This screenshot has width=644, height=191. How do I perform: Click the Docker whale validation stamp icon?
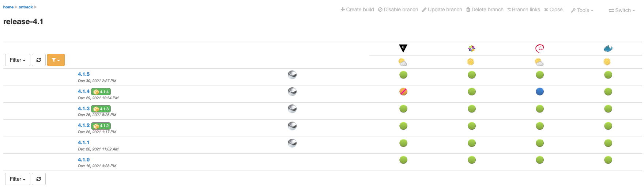click(x=608, y=48)
